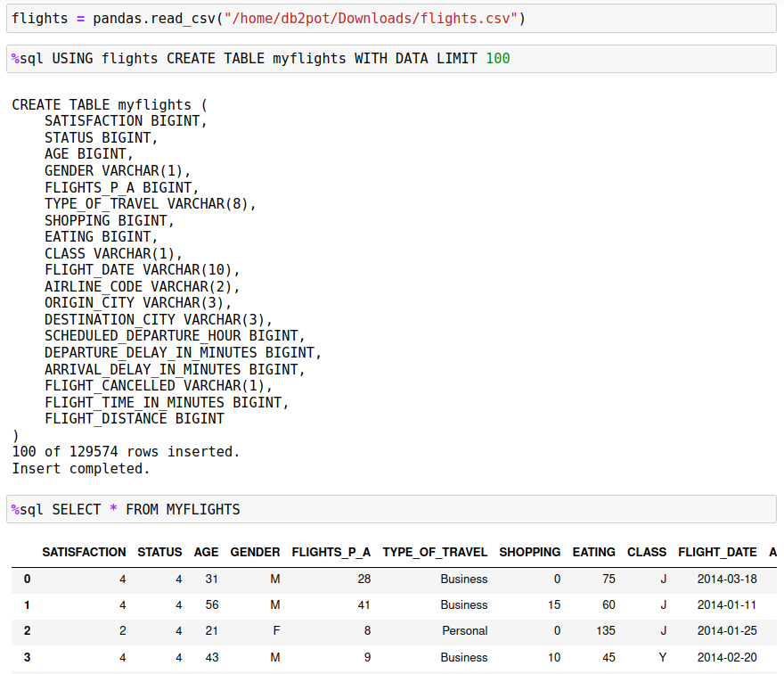Click the Insert completed output text
This screenshot has width=784, height=674.
pyautogui.click(x=80, y=468)
